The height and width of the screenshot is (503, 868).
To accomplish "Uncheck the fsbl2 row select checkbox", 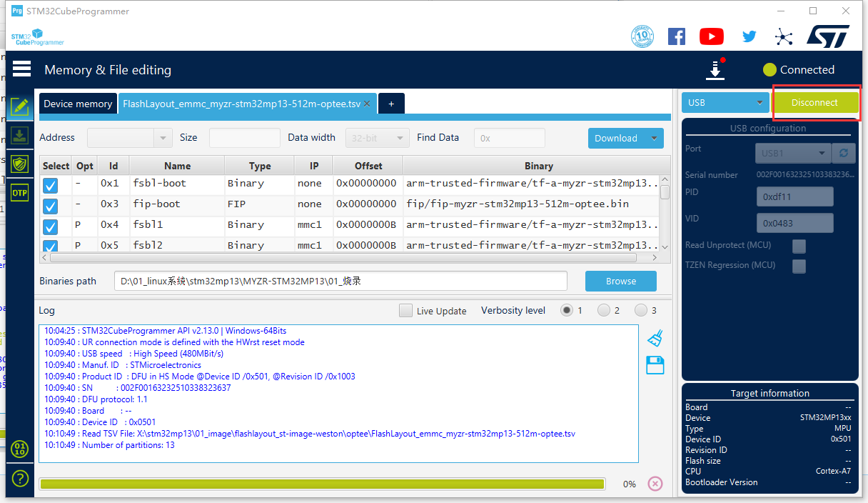I will coord(50,246).
